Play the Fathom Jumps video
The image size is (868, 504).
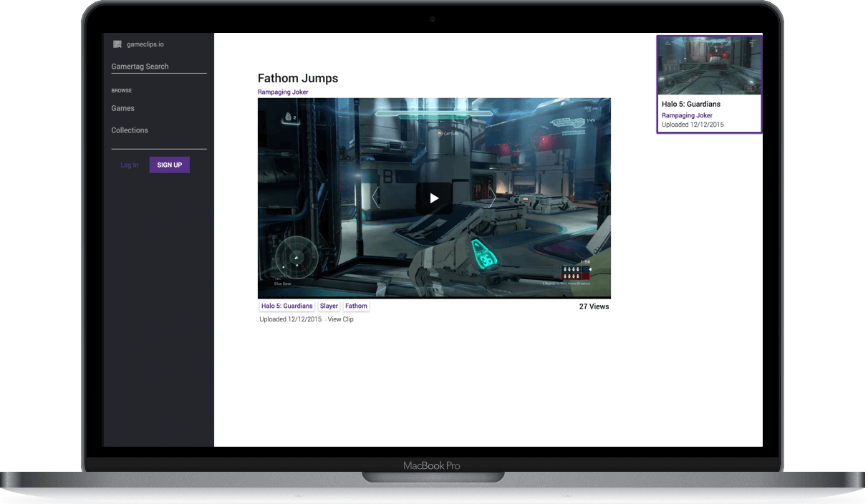point(434,198)
